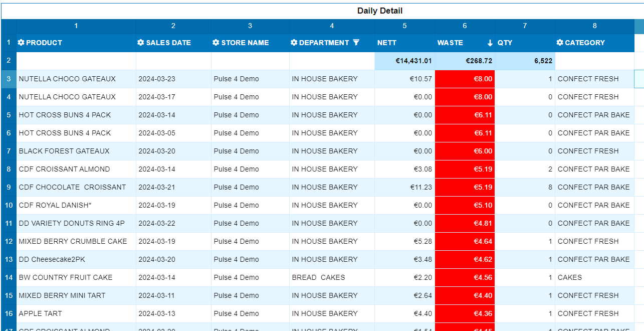644x331 pixels.
Task: Select column number 5 header
Action: point(404,26)
